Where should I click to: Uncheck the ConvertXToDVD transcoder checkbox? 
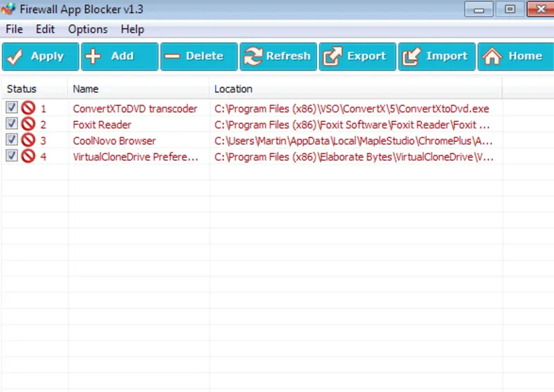coord(12,107)
